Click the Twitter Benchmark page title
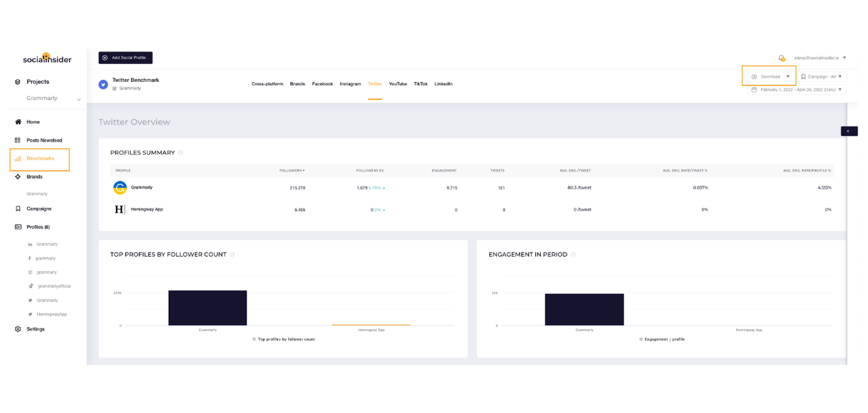Viewport: 868px width, 413px height. [x=136, y=80]
